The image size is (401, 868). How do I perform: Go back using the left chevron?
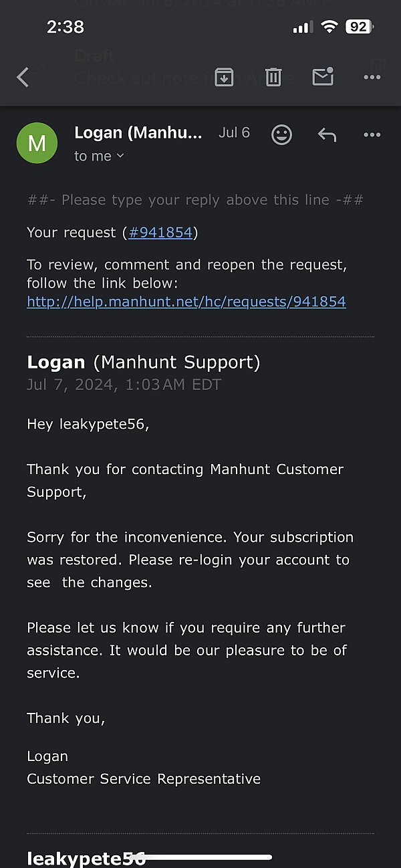point(23,78)
